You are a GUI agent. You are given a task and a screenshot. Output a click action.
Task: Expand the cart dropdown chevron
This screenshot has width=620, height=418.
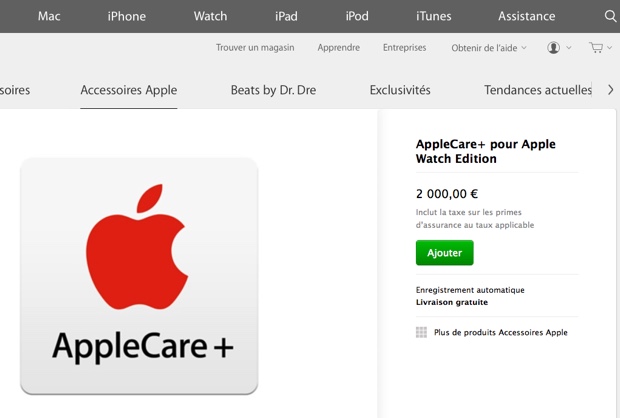point(609,47)
